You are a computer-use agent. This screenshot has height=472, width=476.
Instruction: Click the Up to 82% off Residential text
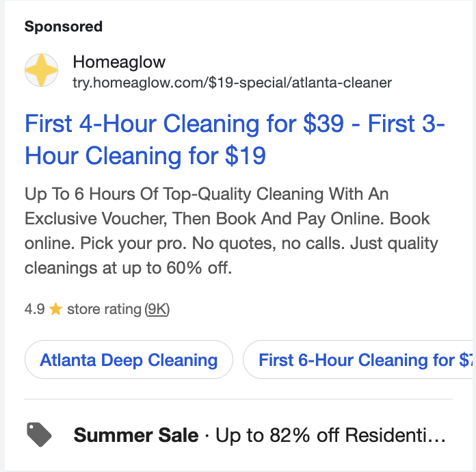tap(330, 435)
